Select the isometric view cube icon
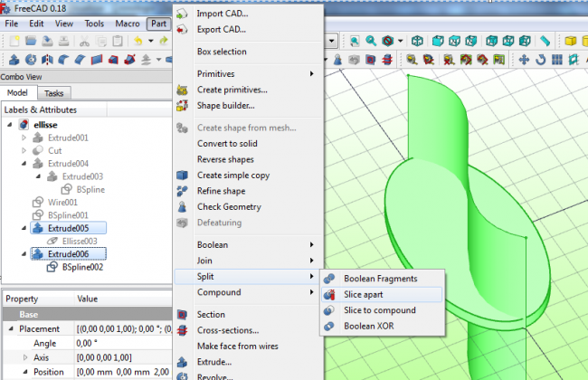 point(418,41)
